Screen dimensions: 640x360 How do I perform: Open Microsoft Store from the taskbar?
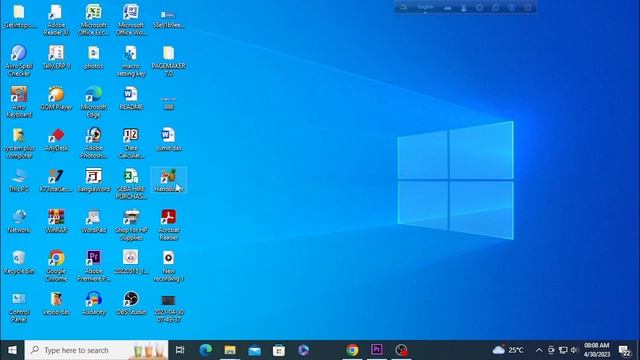[x=279, y=350]
